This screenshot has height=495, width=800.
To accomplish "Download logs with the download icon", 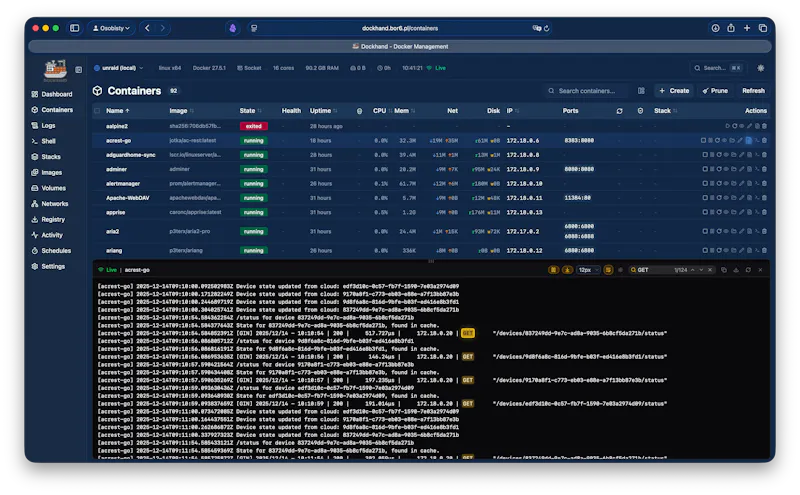I will (x=736, y=270).
